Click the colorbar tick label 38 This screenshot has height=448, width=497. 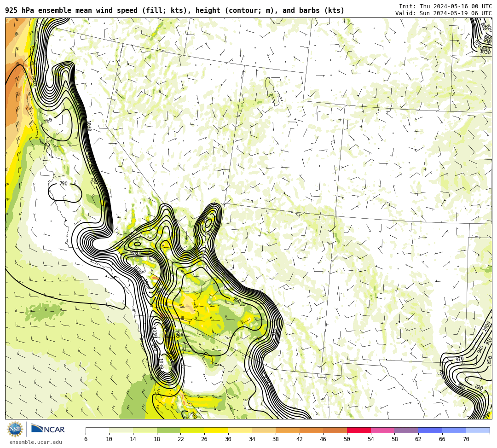pyautogui.click(x=276, y=439)
